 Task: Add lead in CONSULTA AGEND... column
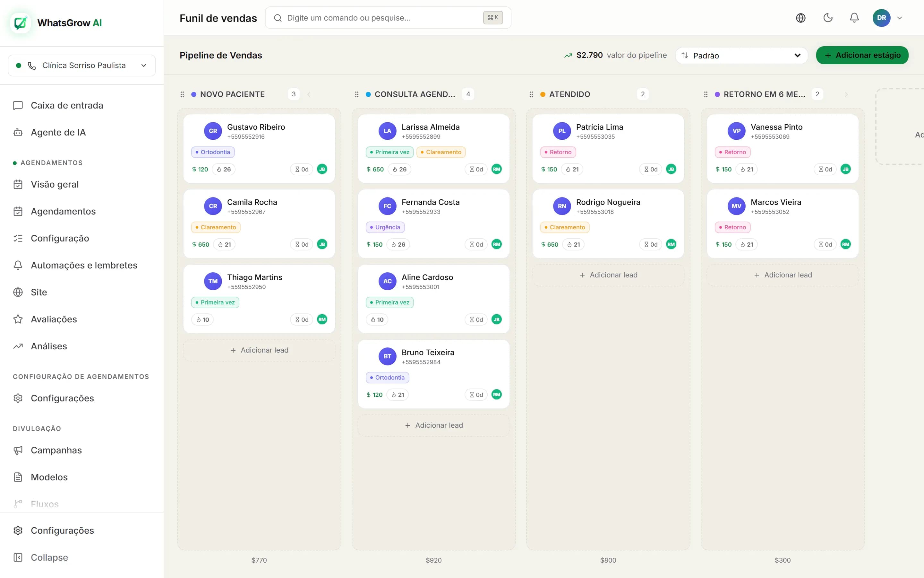(434, 425)
